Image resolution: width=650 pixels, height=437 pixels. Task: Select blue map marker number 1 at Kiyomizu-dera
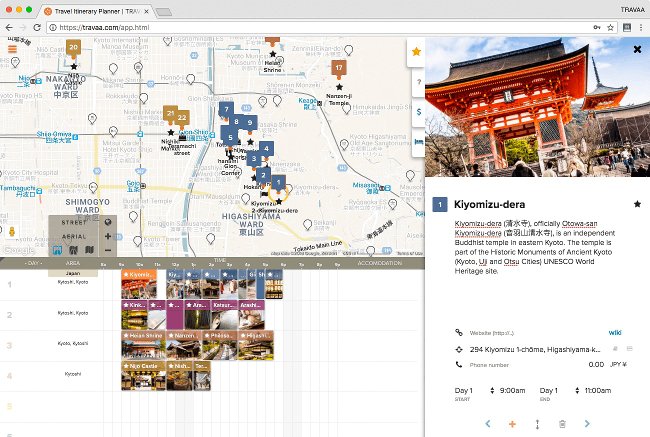pyautogui.click(x=279, y=183)
